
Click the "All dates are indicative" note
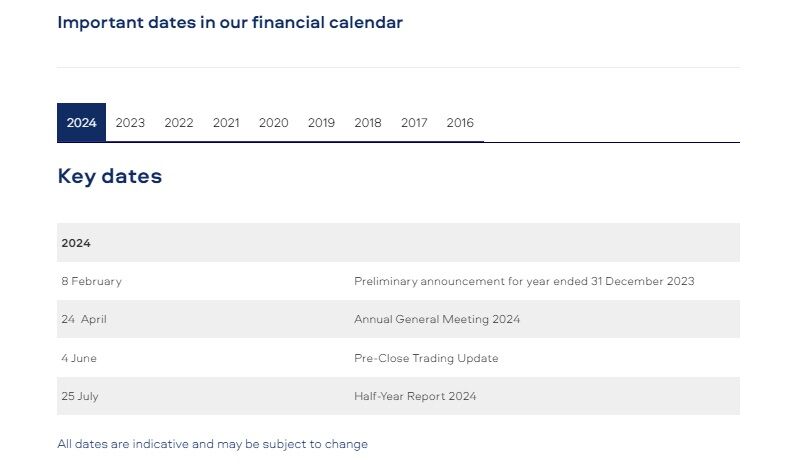pyautogui.click(x=212, y=444)
